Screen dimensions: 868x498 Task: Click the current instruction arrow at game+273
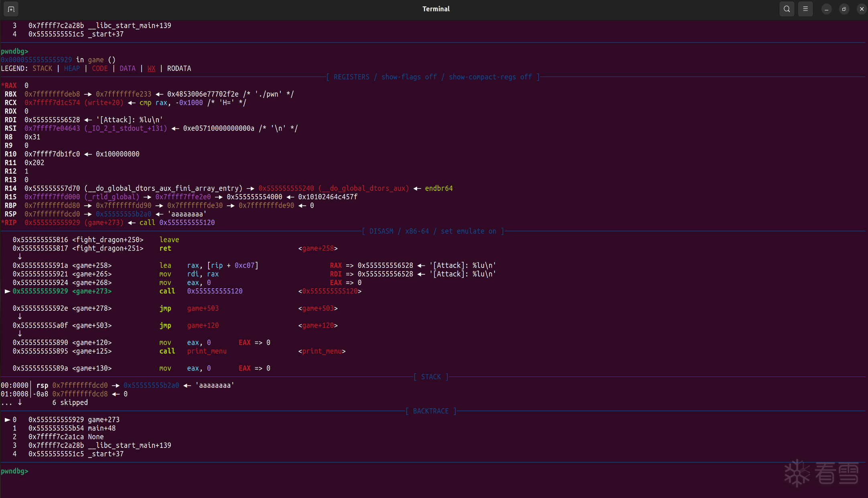point(7,291)
